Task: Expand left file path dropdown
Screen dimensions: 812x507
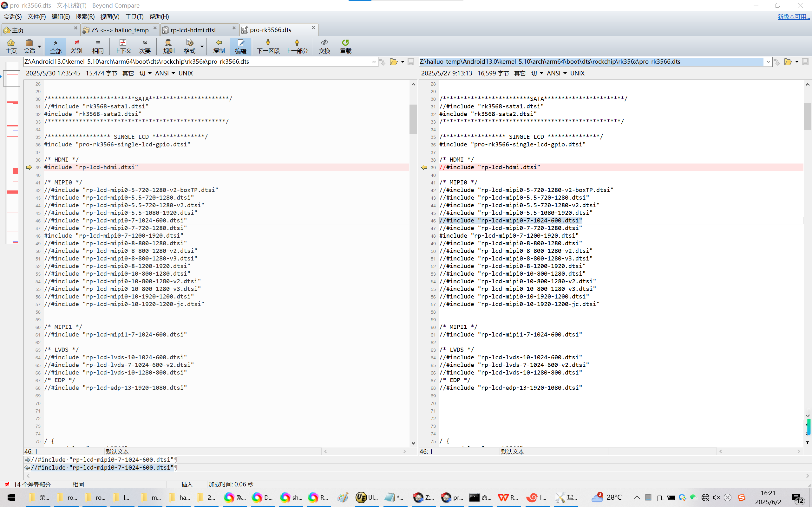Action: (374, 62)
